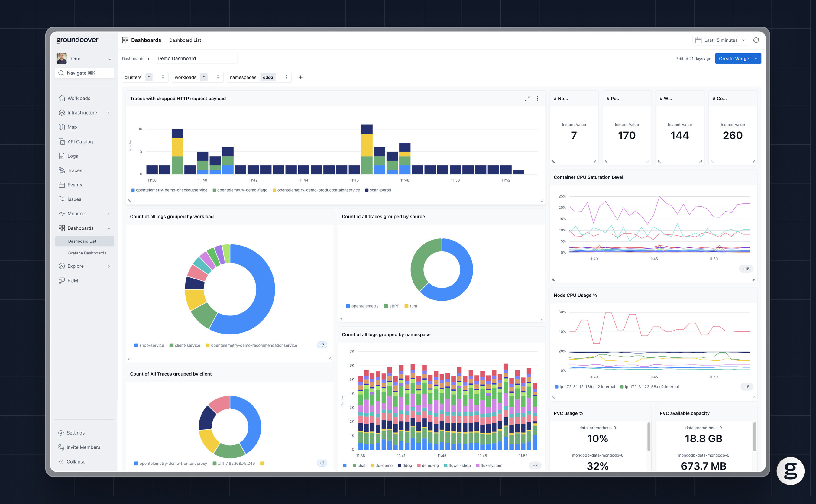The image size is (816, 504).
Task: Open the Map view in sidebar
Action: tap(72, 127)
